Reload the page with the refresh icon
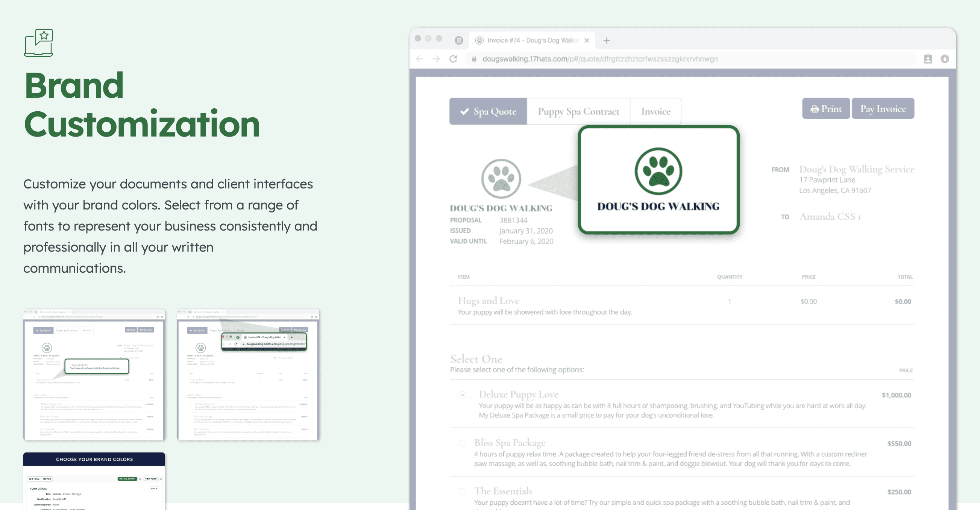This screenshot has width=980, height=510. (453, 59)
